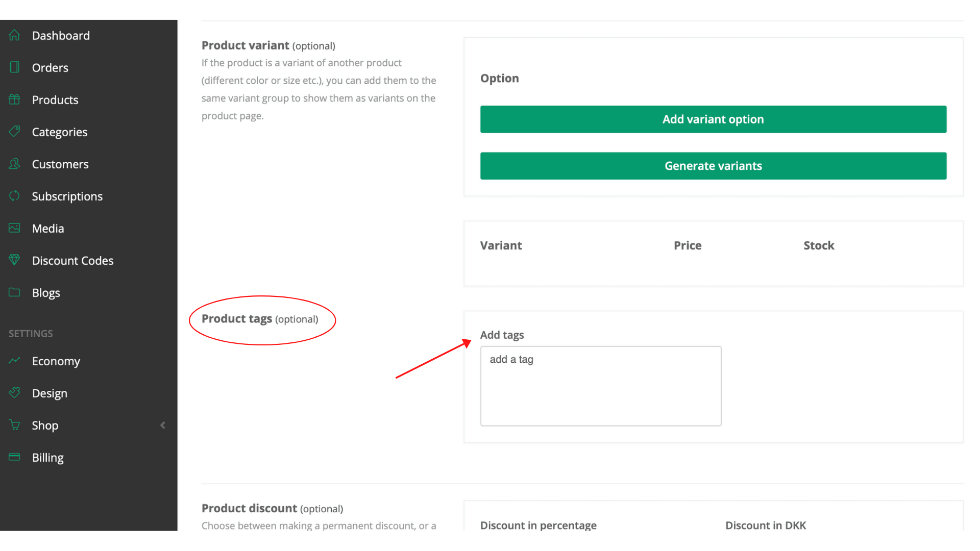Click the Discount Codes diamond icon
Image resolution: width=980 pixels, height=551 pixels.
(14, 260)
